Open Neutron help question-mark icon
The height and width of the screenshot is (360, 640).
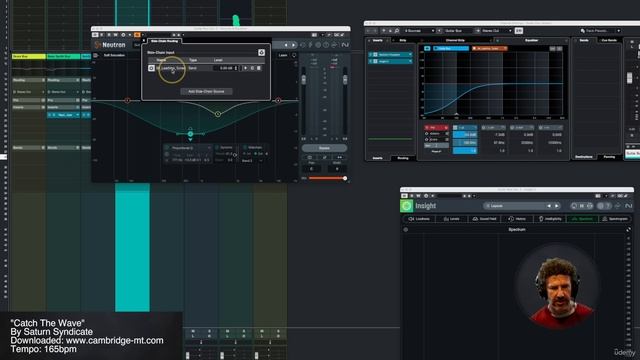tap(326, 45)
